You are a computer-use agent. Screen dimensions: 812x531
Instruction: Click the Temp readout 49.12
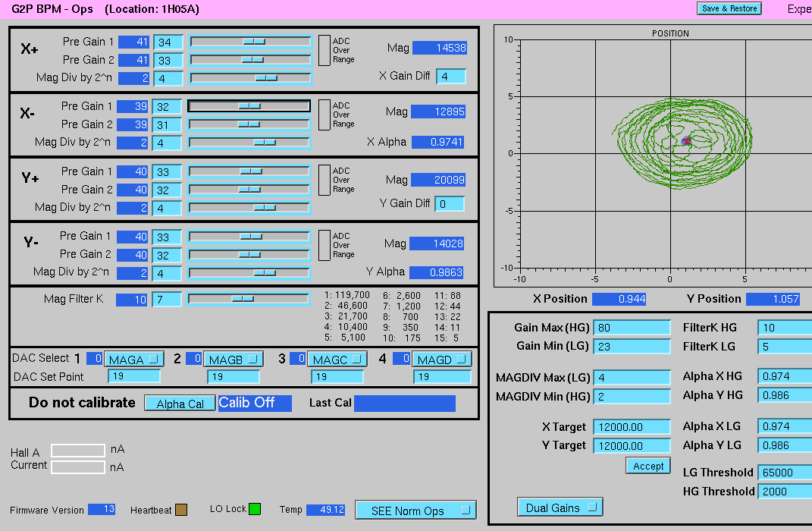[x=326, y=510]
